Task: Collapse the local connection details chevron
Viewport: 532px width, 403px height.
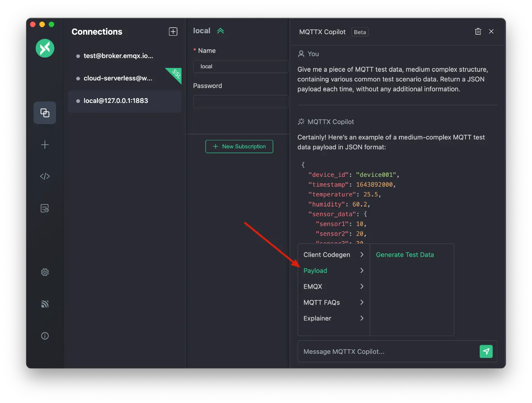Action: [x=221, y=30]
